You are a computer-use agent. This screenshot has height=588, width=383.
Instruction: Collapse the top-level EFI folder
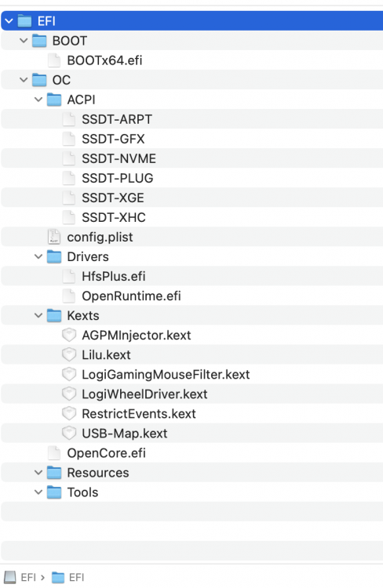[x=9, y=21]
